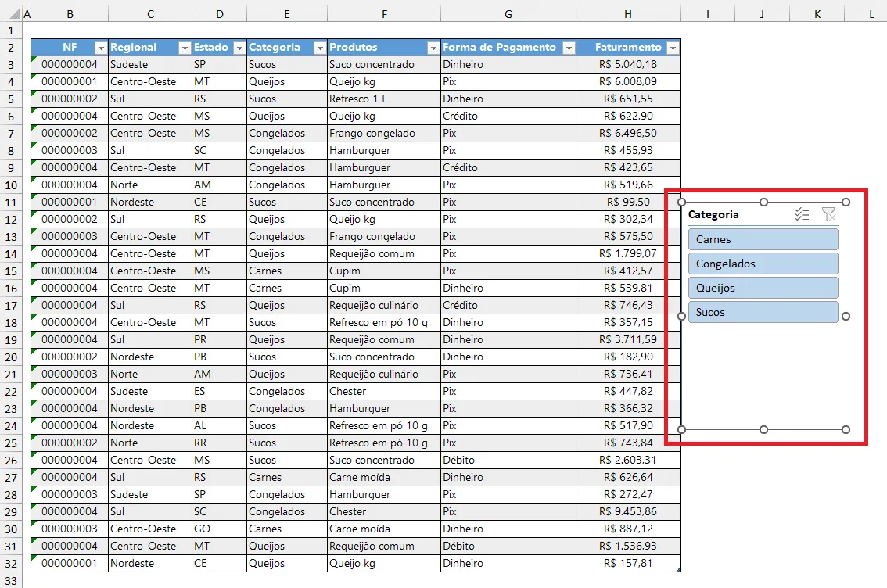Select row 10 header

tap(11, 185)
